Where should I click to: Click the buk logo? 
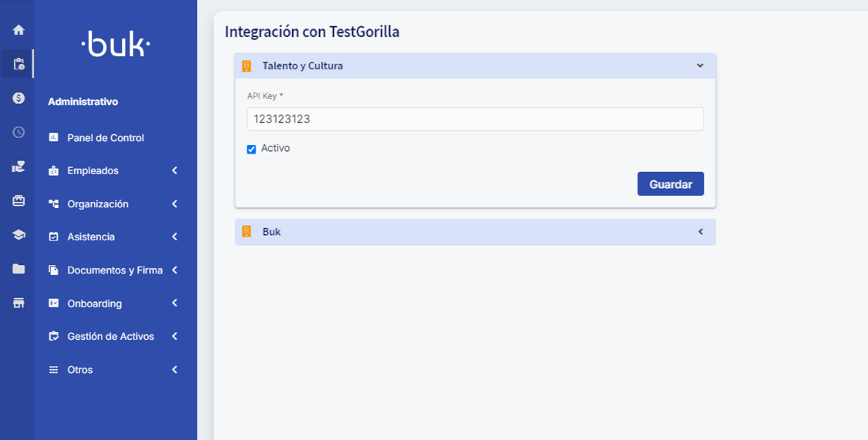116,45
